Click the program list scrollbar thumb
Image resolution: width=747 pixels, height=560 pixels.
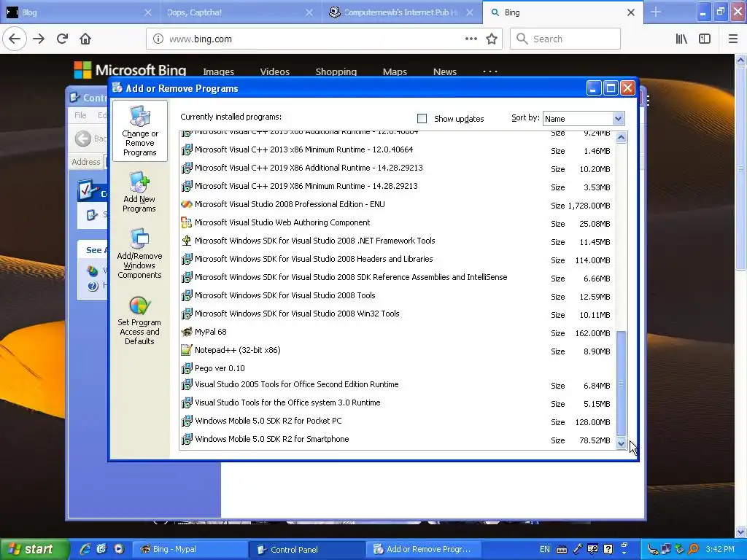621,383
